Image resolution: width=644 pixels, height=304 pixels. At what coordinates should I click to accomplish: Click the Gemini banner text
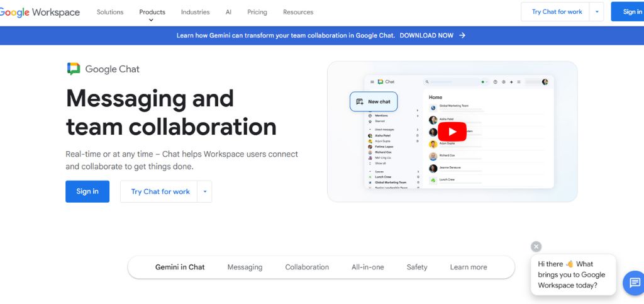[x=286, y=35]
